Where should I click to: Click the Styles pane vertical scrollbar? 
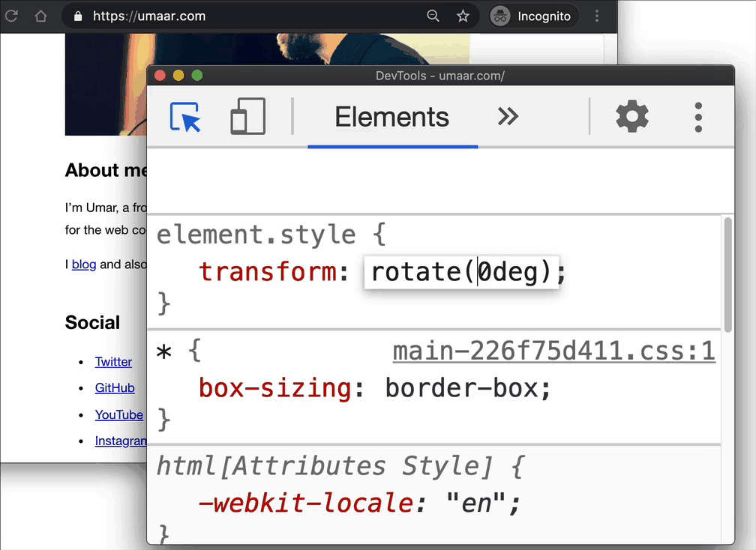(x=727, y=274)
